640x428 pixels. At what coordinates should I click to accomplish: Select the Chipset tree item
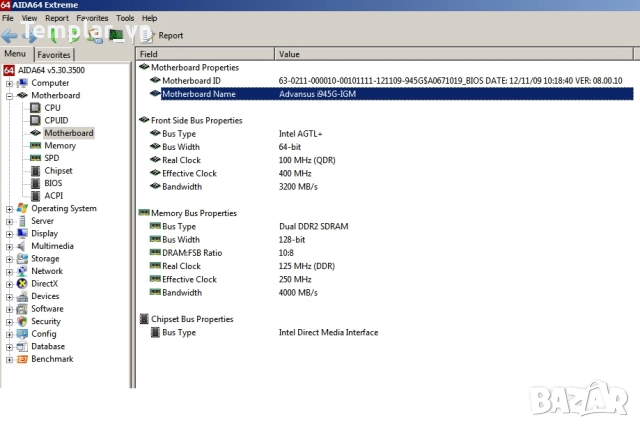coord(58,171)
